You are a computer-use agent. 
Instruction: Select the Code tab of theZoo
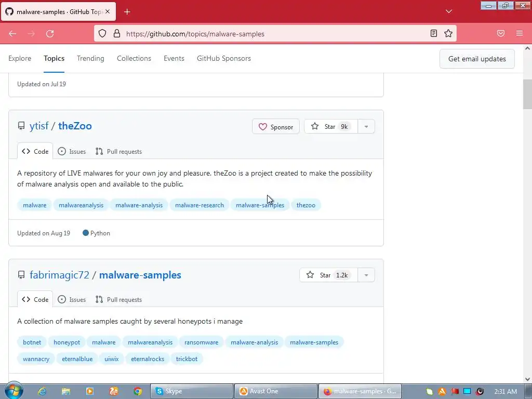35,151
